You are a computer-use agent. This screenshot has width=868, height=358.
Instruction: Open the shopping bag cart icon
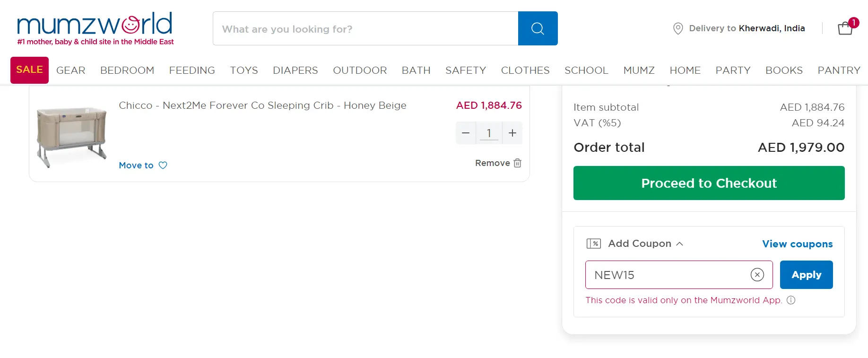tap(845, 28)
